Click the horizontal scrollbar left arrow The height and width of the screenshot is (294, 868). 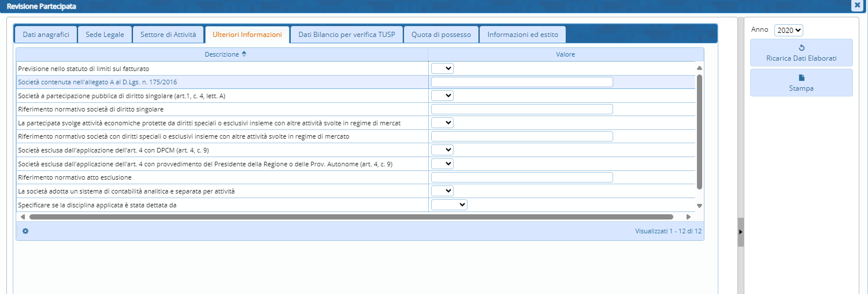23,217
